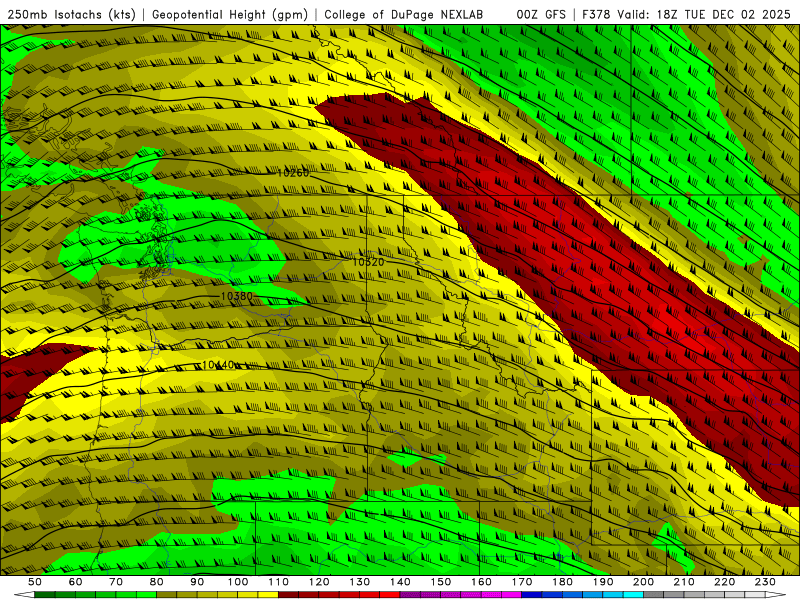Click the '00Z GFS' model run label
Image resolution: width=800 pixels, height=600 pixels.
pyautogui.click(x=541, y=15)
